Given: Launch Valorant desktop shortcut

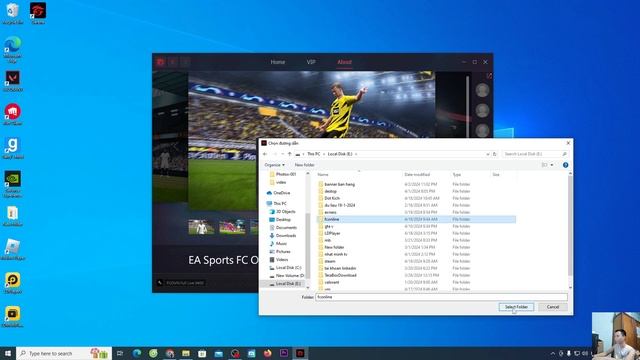Looking at the screenshot, I should pos(13,81).
